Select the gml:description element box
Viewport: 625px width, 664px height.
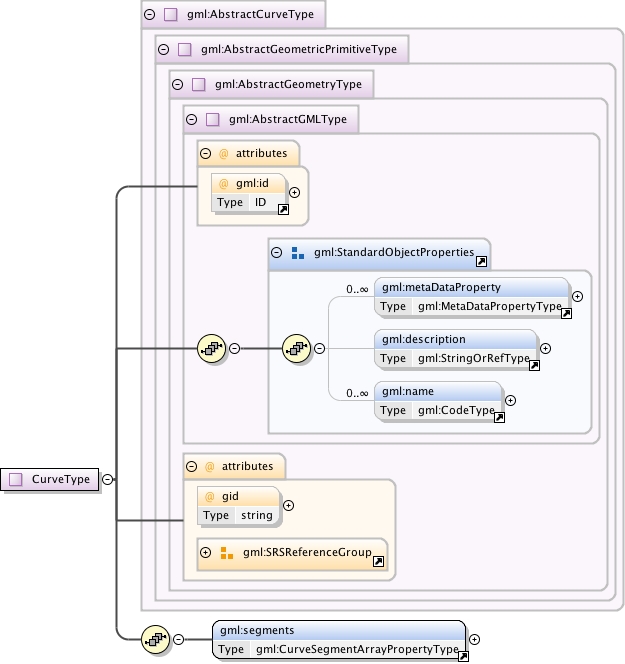tap(456, 349)
